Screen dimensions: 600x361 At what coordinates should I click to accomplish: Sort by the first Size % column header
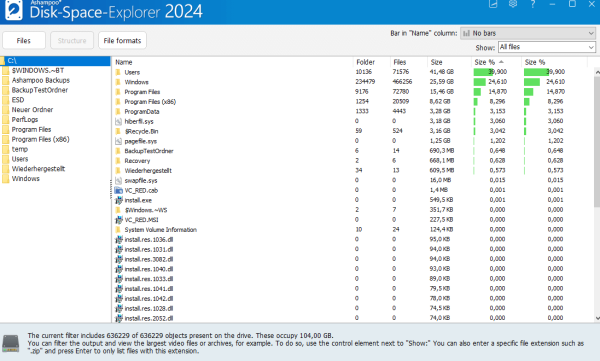pos(496,62)
